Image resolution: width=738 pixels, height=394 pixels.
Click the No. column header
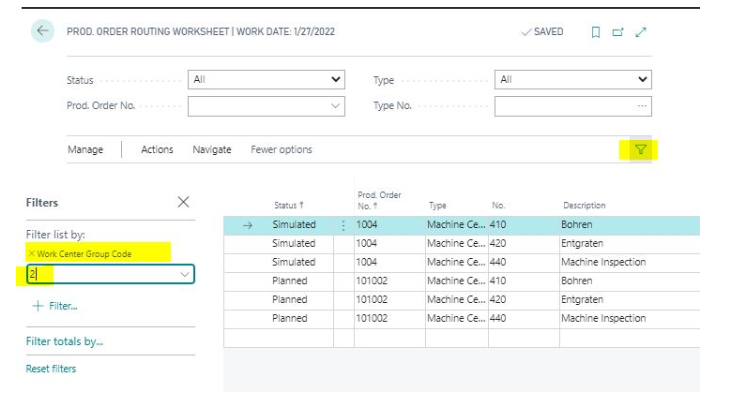point(498,205)
